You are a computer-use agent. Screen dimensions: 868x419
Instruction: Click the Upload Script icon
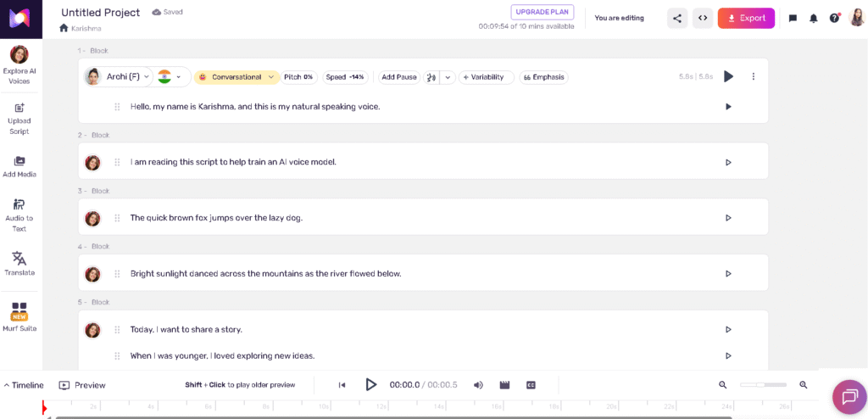(x=19, y=118)
